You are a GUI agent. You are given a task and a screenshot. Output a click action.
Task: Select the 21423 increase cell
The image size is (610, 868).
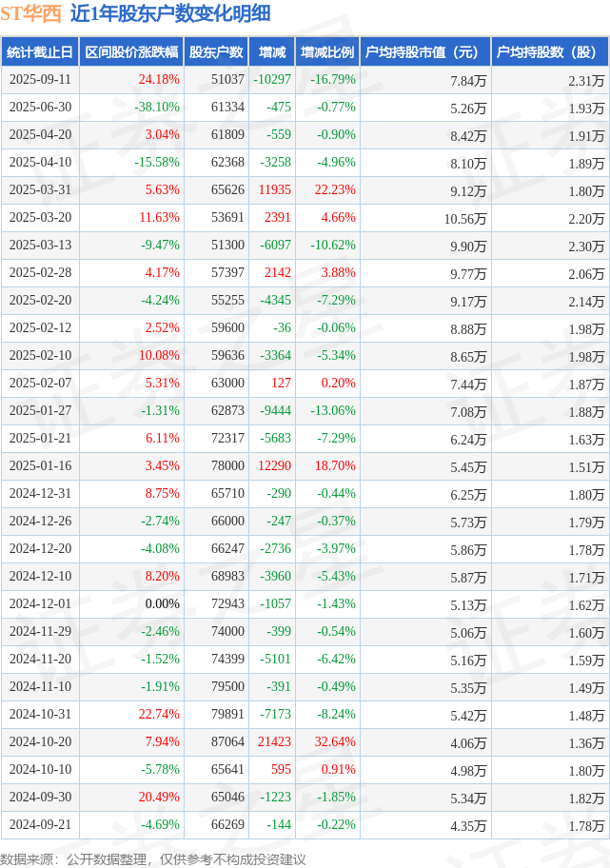[275, 741]
